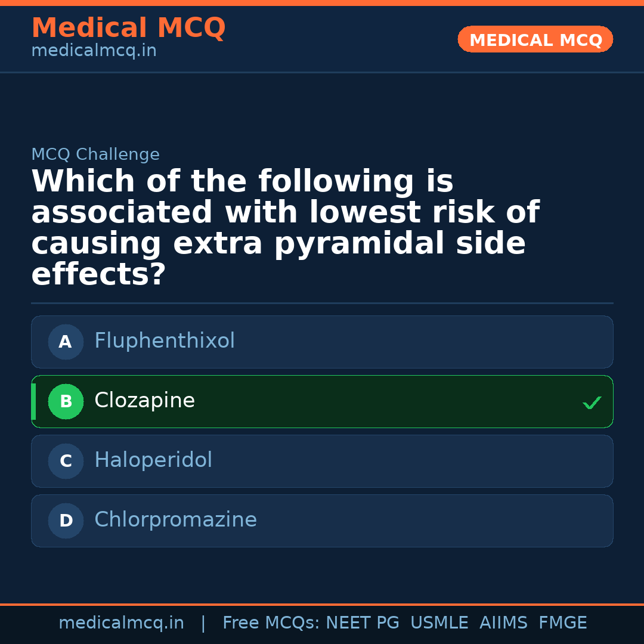Click the letter D circle badge

pyautogui.click(x=66, y=521)
